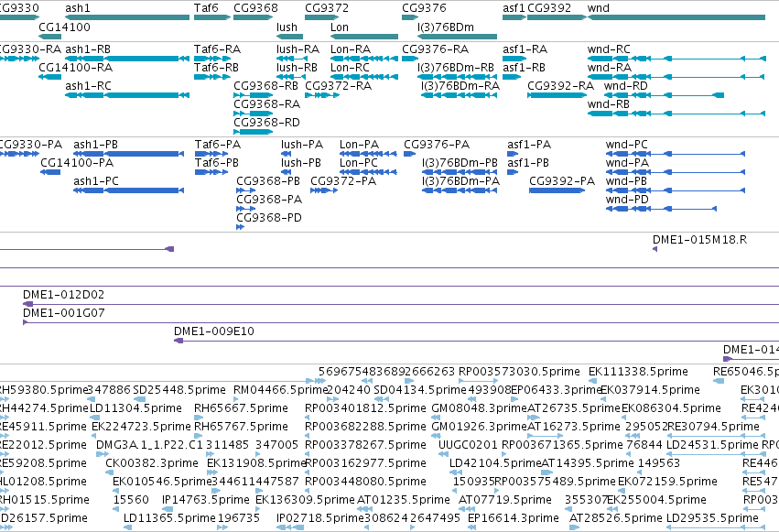
Task: Select the ash1-RC transcript label
Action: click(x=88, y=86)
